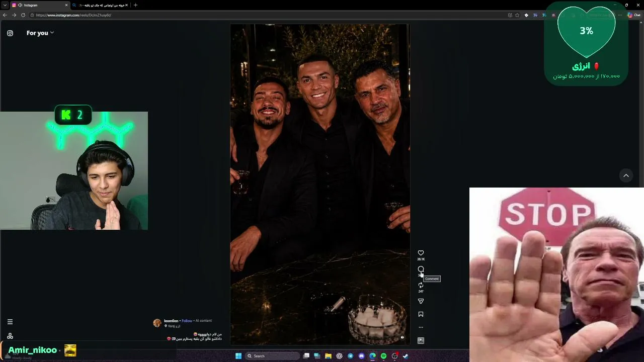Open Steam from the taskbar
The image size is (644, 362).
click(406, 356)
